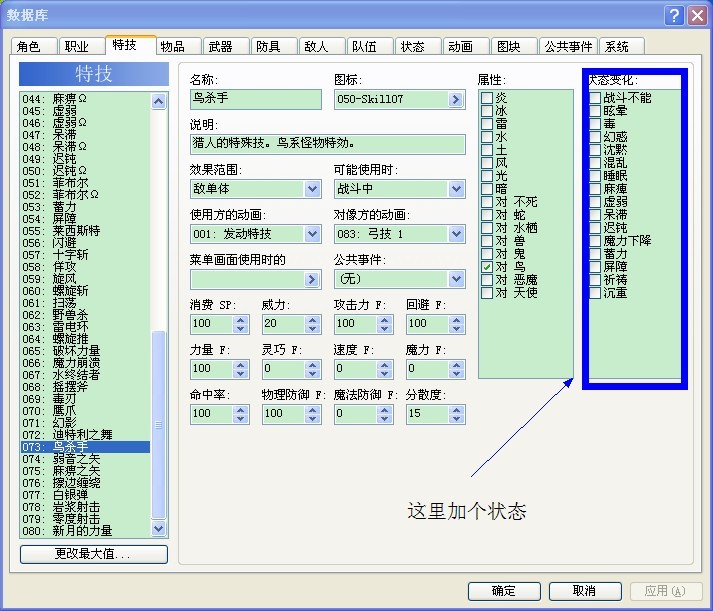Screen dimensions: 713x611
Task: Decrease the 命中率 stepper value
Action: click(241, 418)
